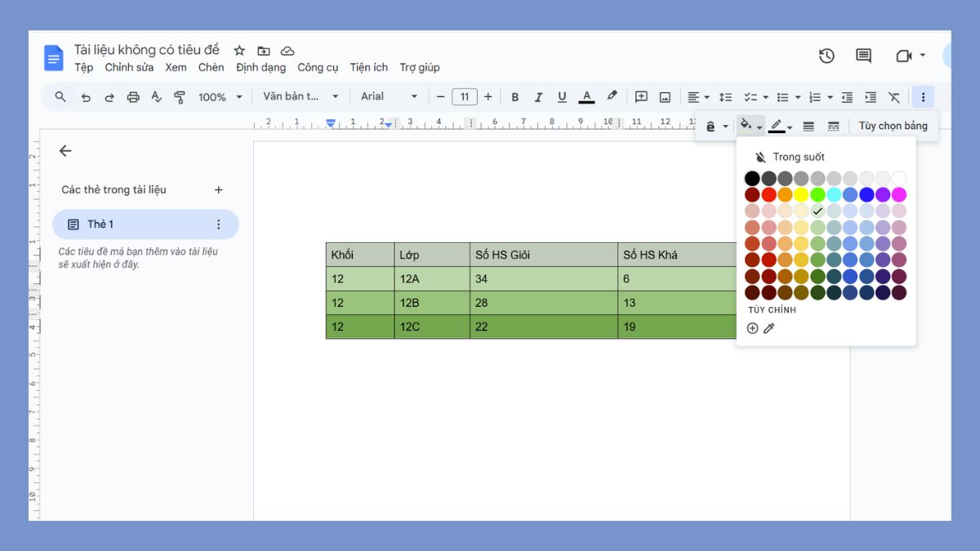Open the Trợ giúp menu
The width and height of the screenshot is (980, 551).
click(420, 68)
